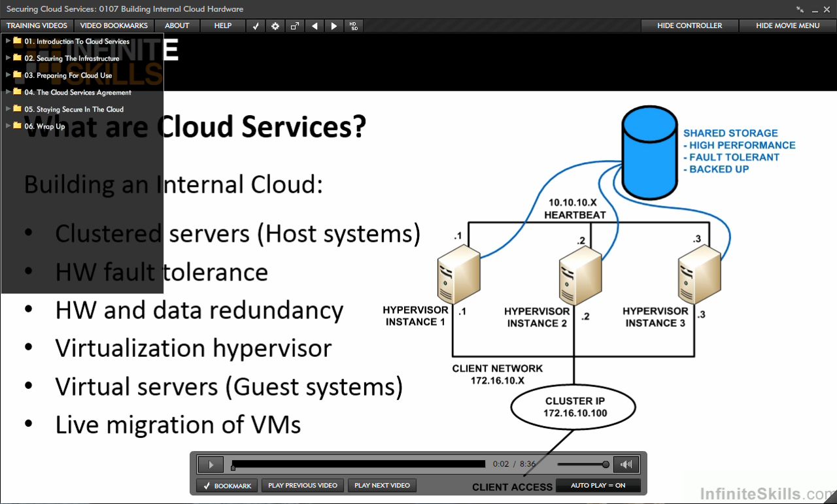Click the Hypervisor Instance 3 server image
This screenshot has height=504, width=837.
click(x=700, y=275)
